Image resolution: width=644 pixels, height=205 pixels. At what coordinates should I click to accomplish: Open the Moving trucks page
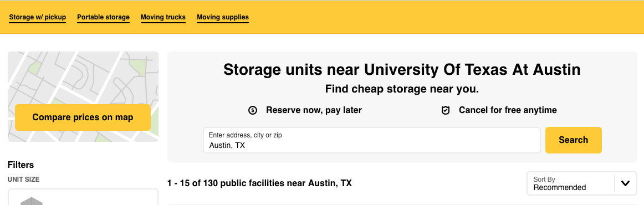pyautogui.click(x=163, y=17)
